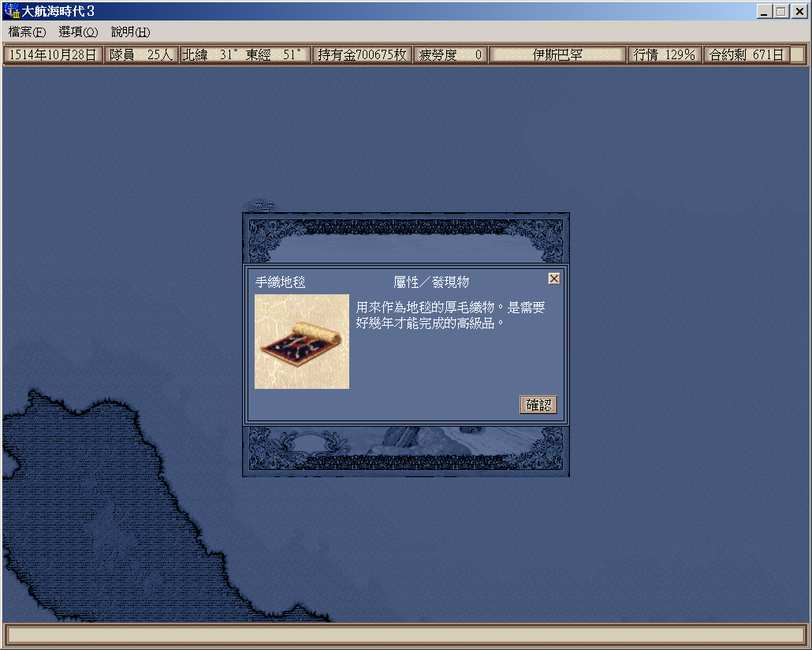The width and height of the screenshot is (812, 650).
Task: Click the 合約剩 671日 contract counter
Action: pyautogui.click(x=747, y=55)
